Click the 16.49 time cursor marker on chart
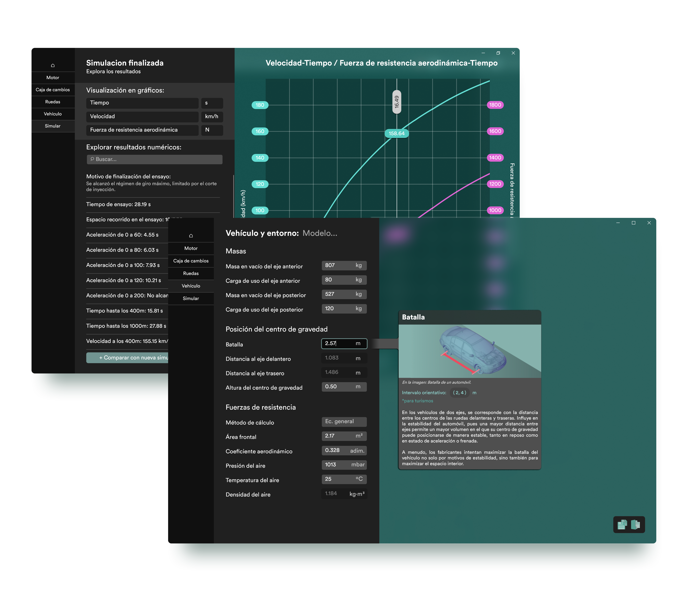 [397, 102]
